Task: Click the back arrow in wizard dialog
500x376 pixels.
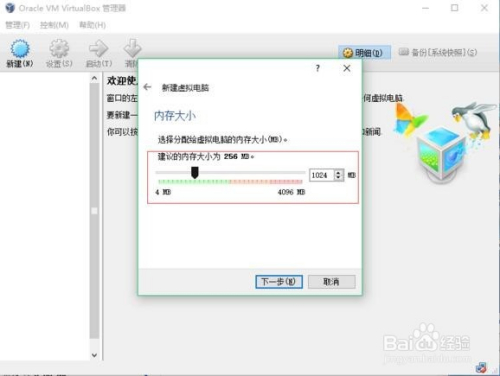Action: pyautogui.click(x=147, y=87)
